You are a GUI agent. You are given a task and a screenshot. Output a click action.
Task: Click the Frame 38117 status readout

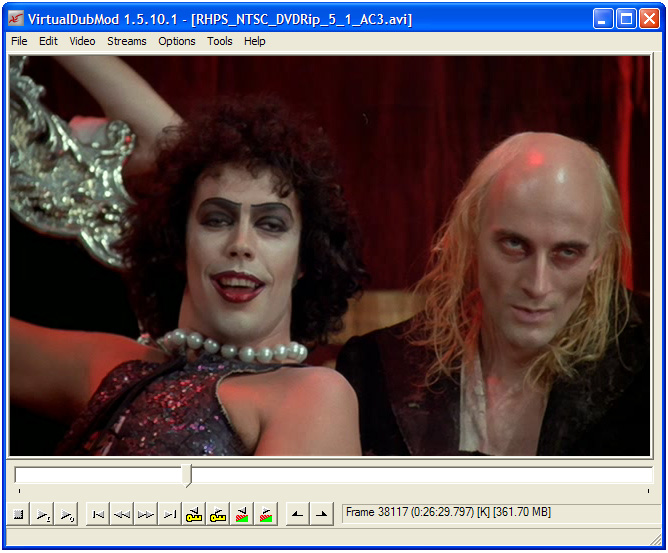448,512
